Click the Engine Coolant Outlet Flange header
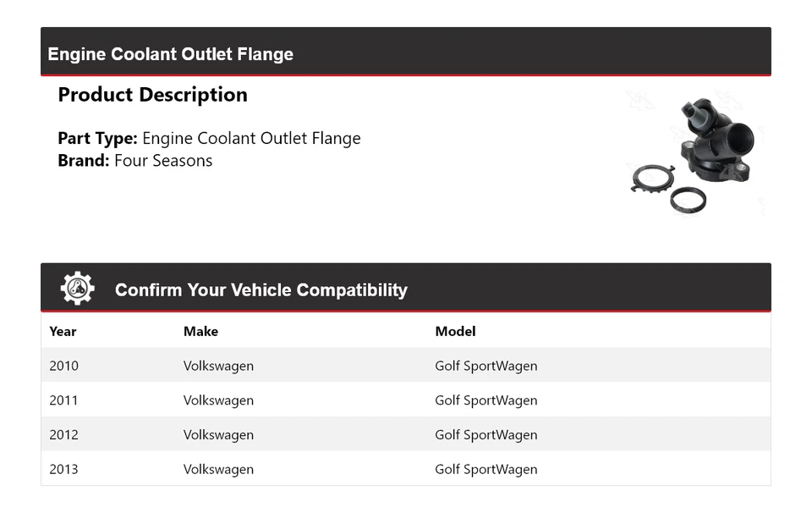This screenshot has width=812, height=513. pyautogui.click(x=171, y=54)
